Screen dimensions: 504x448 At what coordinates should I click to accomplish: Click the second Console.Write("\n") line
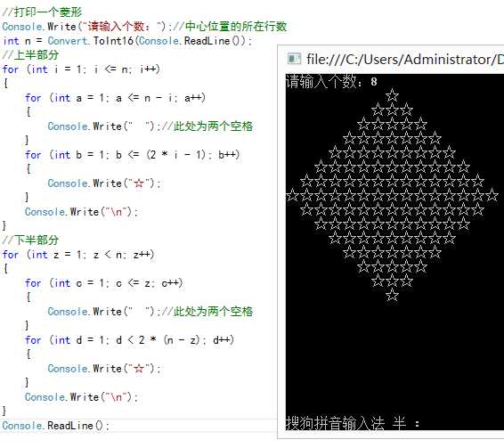tap(82, 397)
